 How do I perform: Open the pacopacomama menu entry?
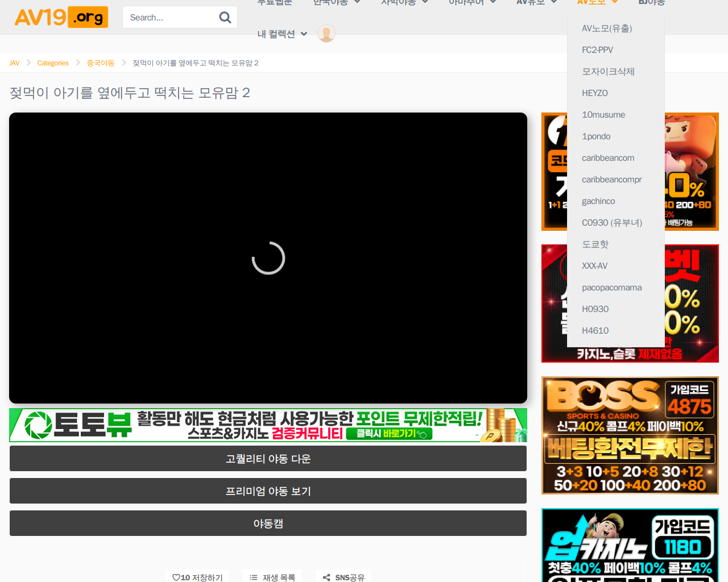pyautogui.click(x=611, y=288)
